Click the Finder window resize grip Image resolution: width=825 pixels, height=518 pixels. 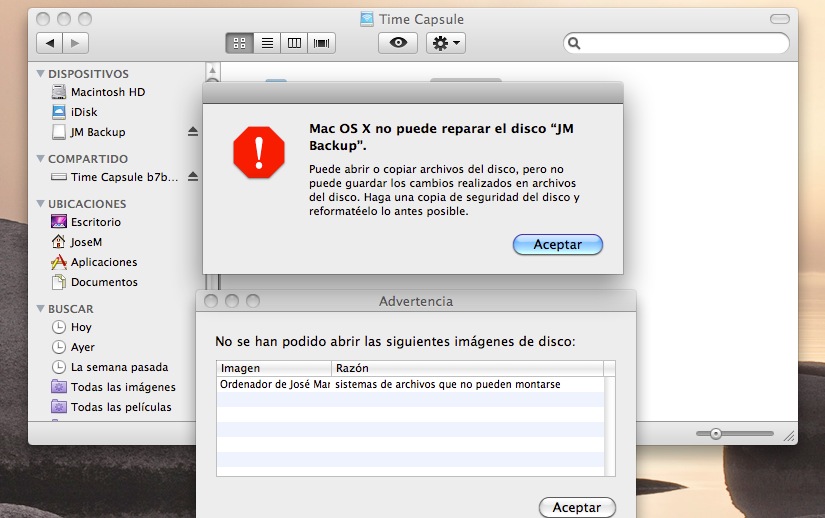pos(789,435)
